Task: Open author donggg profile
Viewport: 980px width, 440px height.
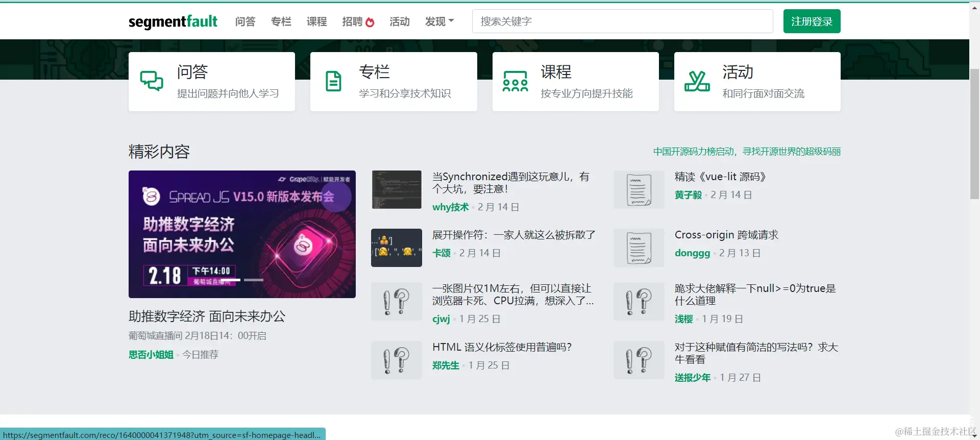Action: [692, 253]
